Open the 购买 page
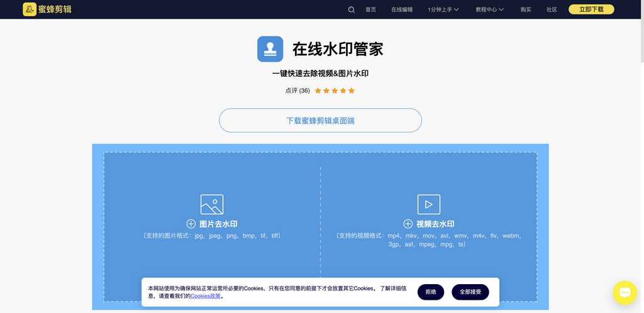This screenshot has width=644, height=313. pyautogui.click(x=526, y=9)
